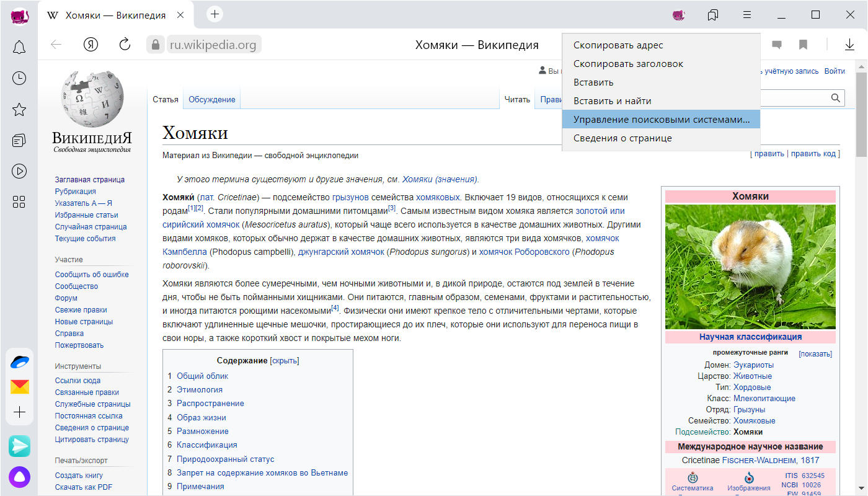Open a new tab with plus button
This screenshot has width=868, height=496.
click(215, 14)
